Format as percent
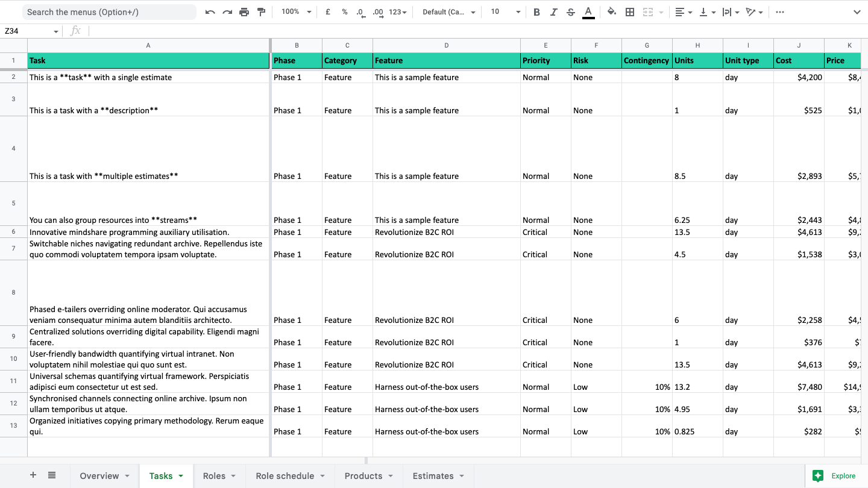 345,12
